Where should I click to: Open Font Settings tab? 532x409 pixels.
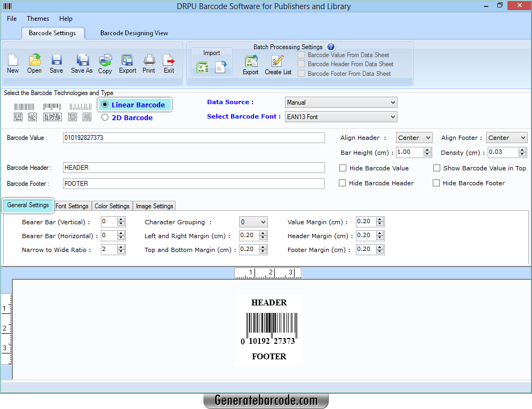coord(72,206)
